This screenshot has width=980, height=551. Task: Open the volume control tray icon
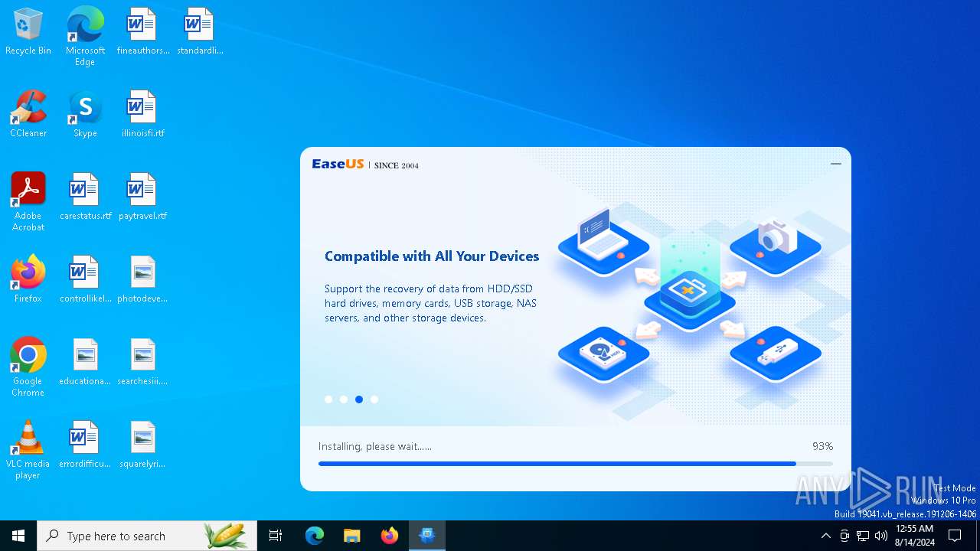(881, 536)
